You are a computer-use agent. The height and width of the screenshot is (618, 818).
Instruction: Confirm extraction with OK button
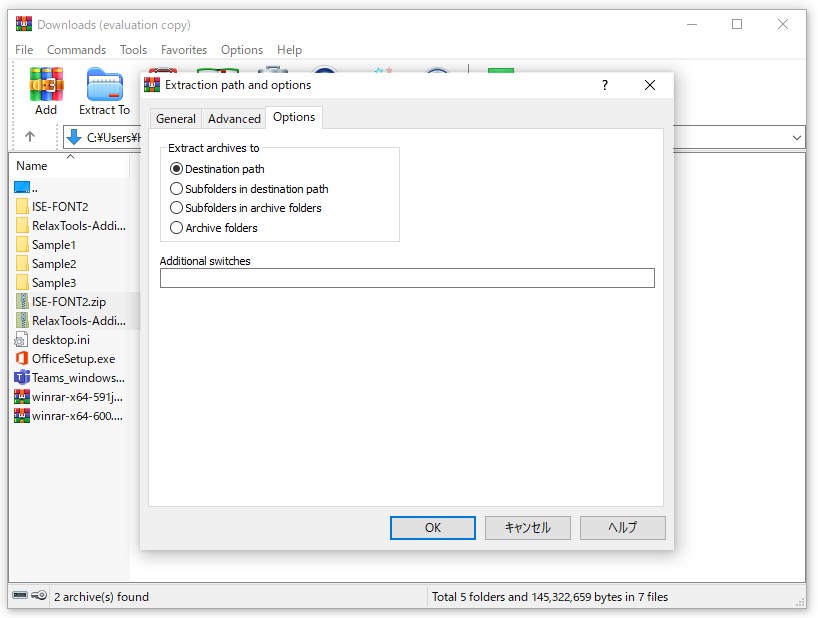pyautogui.click(x=432, y=528)
